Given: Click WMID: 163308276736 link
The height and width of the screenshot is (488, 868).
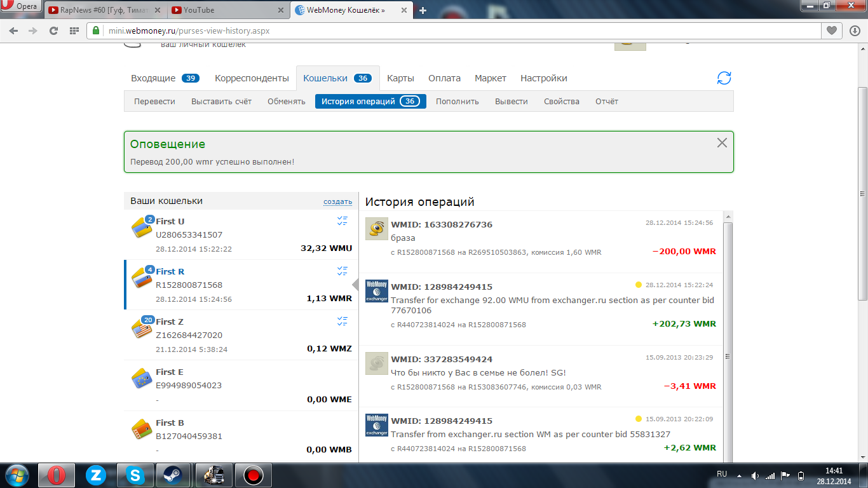Looking at the screenshot, I should [442, 224].
